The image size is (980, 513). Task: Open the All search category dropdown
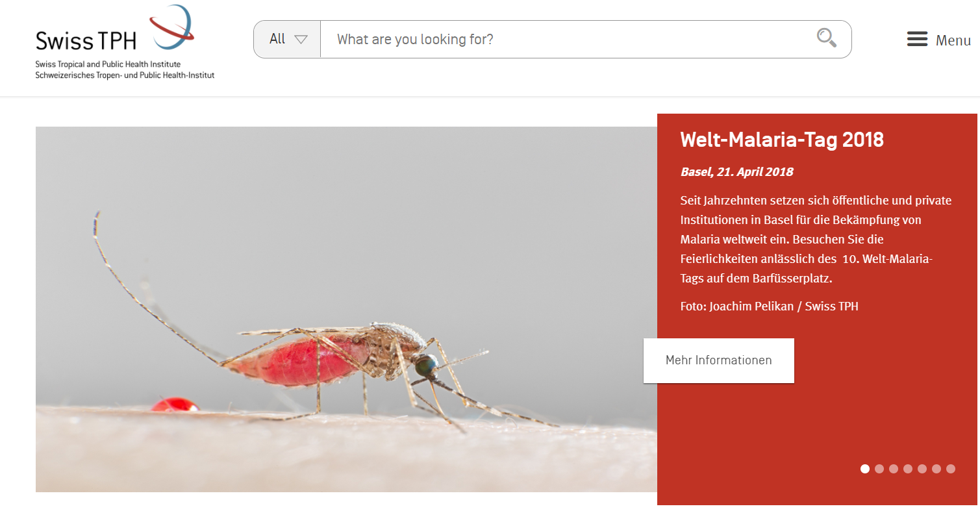click(x=287, y=39)
